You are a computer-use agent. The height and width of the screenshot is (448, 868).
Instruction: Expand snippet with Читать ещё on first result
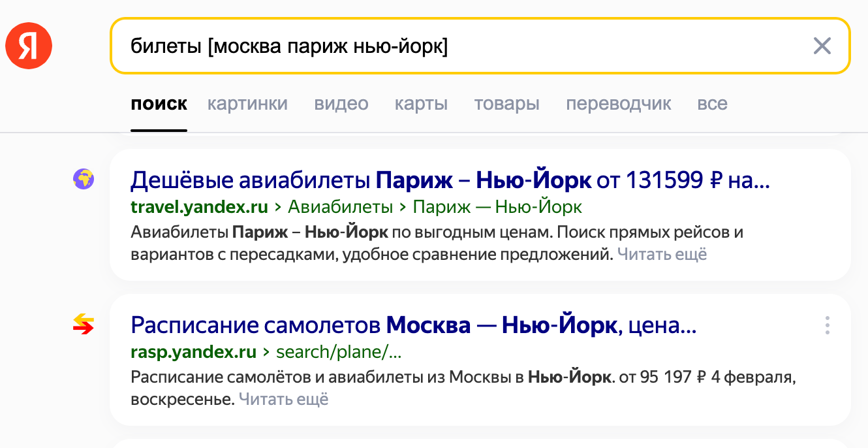662,254
